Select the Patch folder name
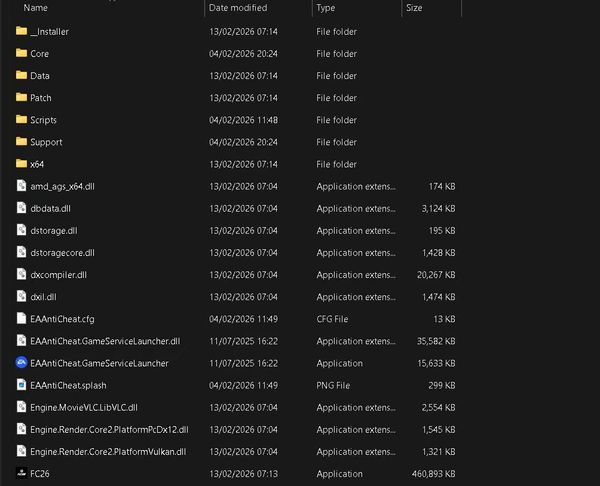The image size is (600, 486). (x=41, y=98)
